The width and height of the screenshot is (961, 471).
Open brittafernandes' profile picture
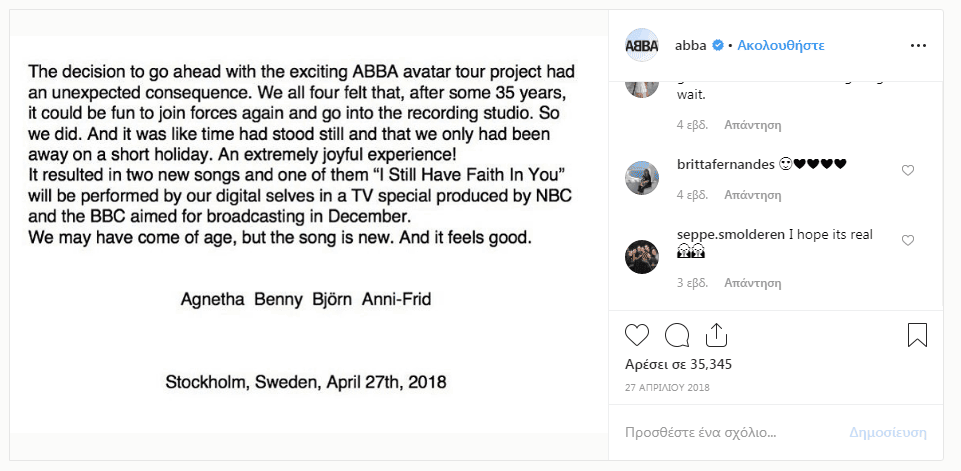coord(641,177)
